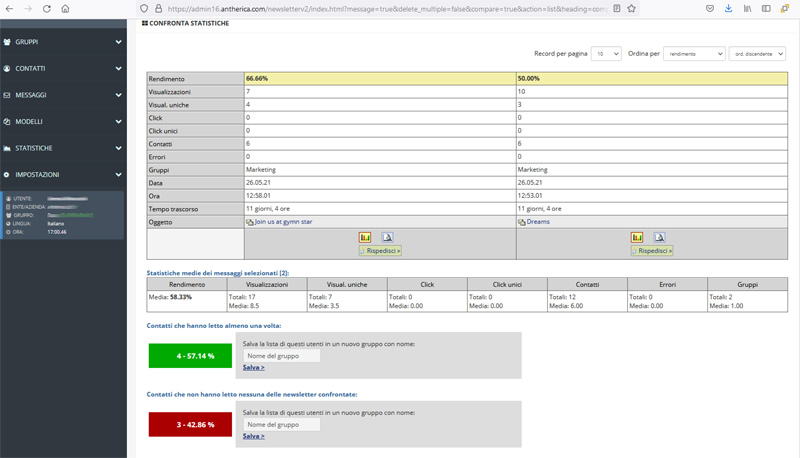Open statistics chart icon for Dreams message

[637, 237]
